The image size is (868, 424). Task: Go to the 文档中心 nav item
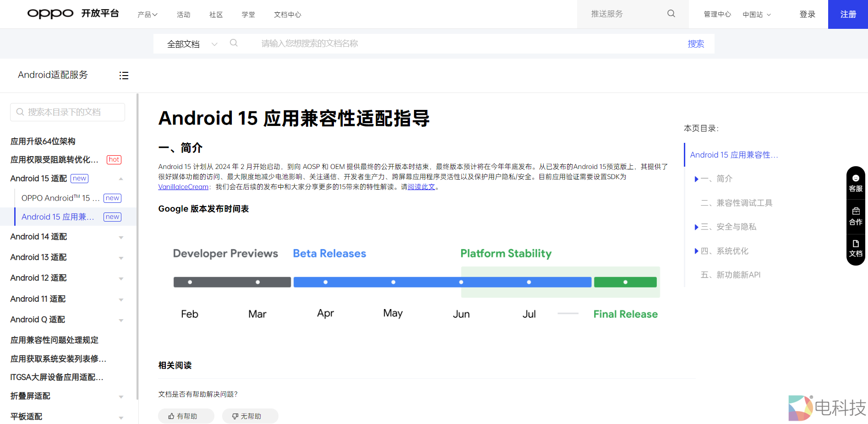pos(287,15)
